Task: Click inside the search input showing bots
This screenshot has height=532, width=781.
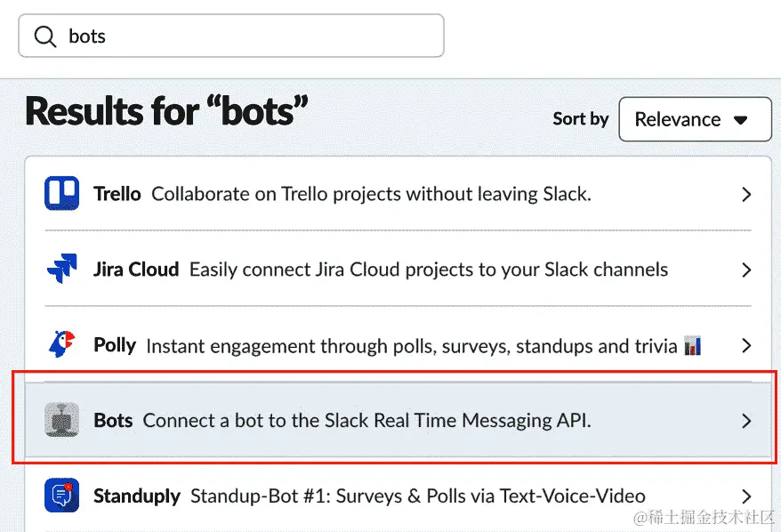Action: click(231, 36)
